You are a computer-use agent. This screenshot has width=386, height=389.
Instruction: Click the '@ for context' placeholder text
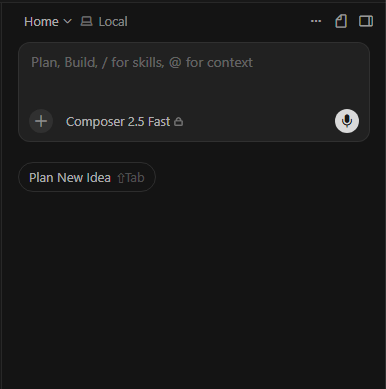(211, 62)
